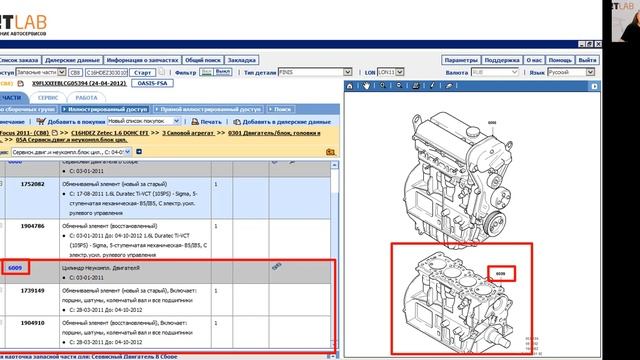Click the print illustration icon
This screenshot has width=640, height=360.
click(416, 86)
